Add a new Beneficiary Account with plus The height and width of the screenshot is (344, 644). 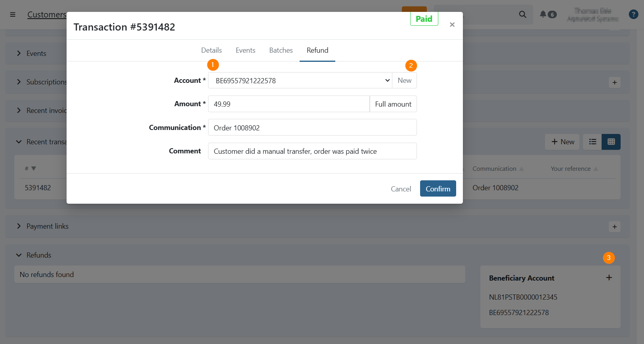tap(609, 278)
